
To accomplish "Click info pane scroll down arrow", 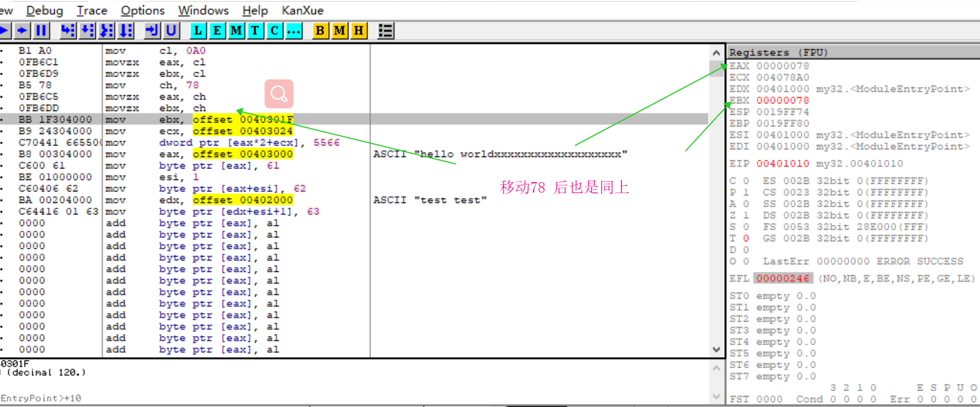I will pyautogui.click(x=716, y=396).
